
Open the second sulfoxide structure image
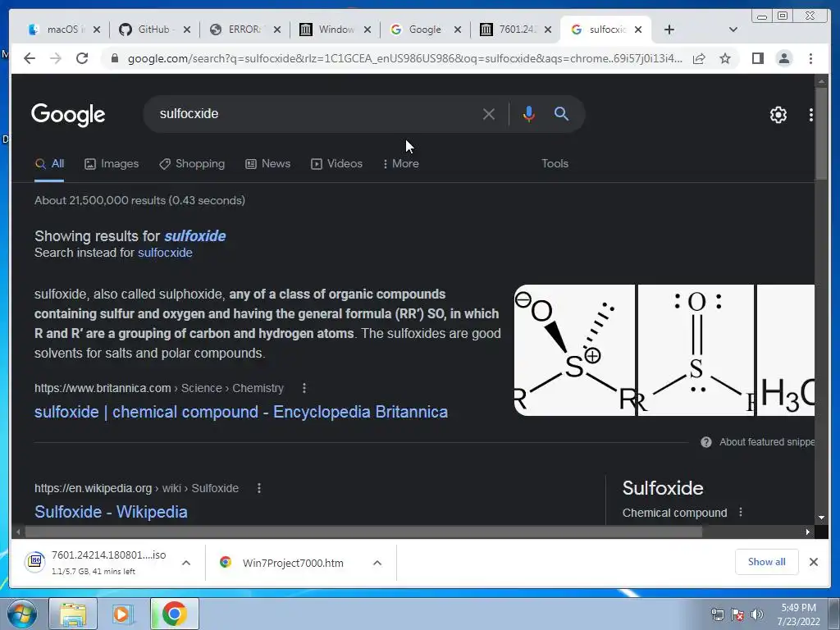696,350
